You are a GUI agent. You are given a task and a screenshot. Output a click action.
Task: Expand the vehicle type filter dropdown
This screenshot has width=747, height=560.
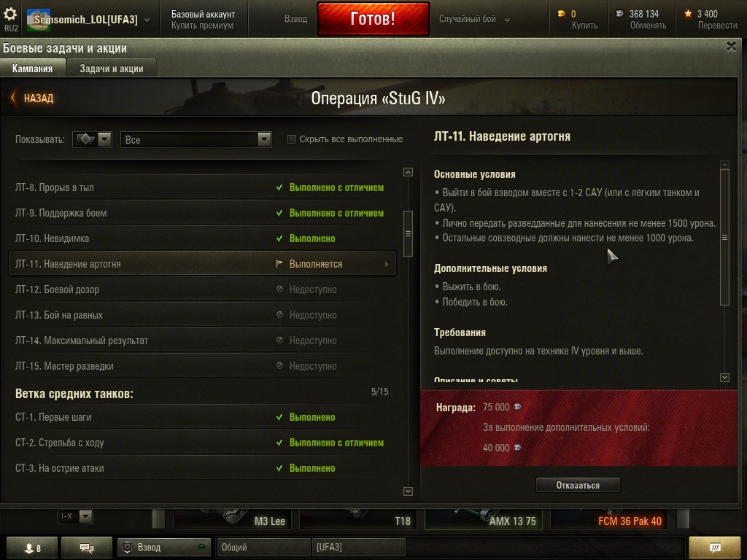click(x=92, y=139)
